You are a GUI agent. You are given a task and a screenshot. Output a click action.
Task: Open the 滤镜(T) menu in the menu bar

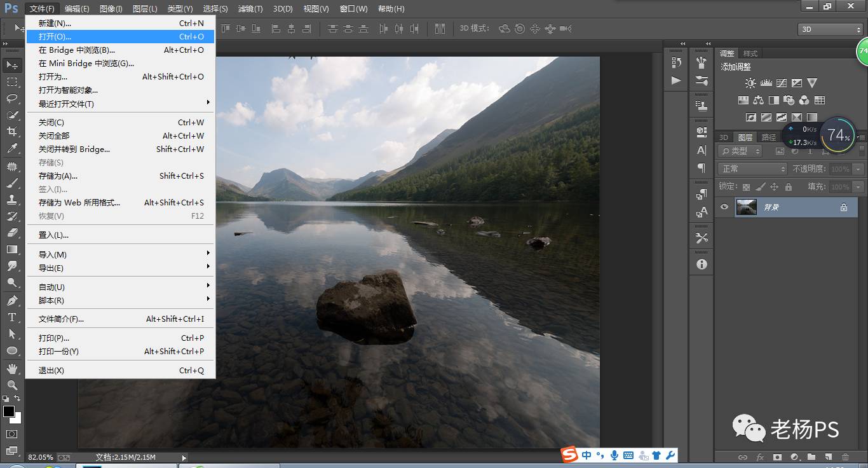(x=250, y=9)
